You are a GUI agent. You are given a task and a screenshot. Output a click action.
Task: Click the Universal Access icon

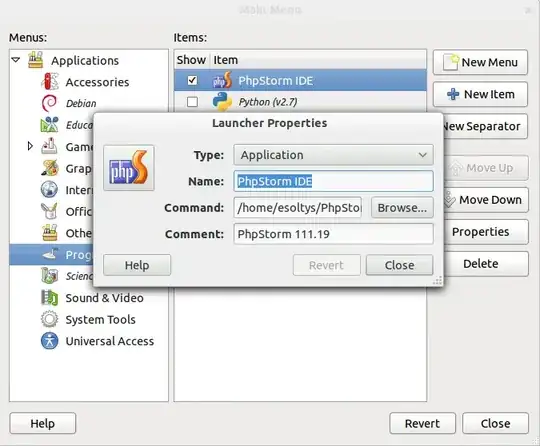coord(49,341)
